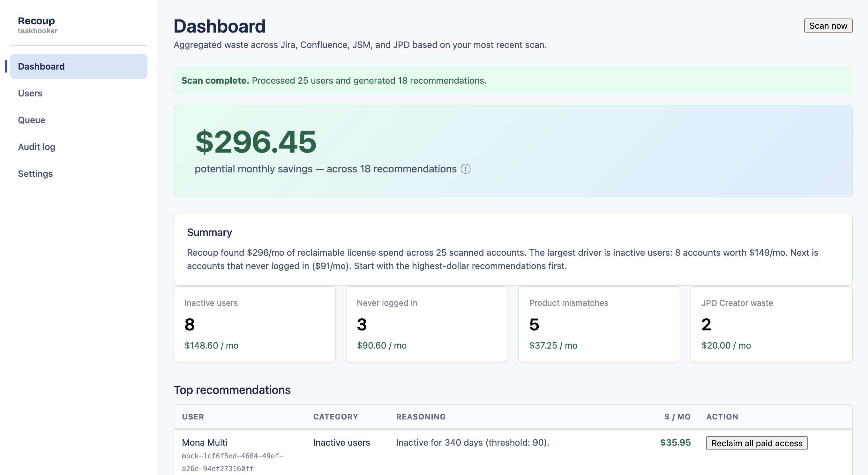The width and height of the screenshot is (868, 475).
Task: Click the ACTION column header
Action: point(722,417)
